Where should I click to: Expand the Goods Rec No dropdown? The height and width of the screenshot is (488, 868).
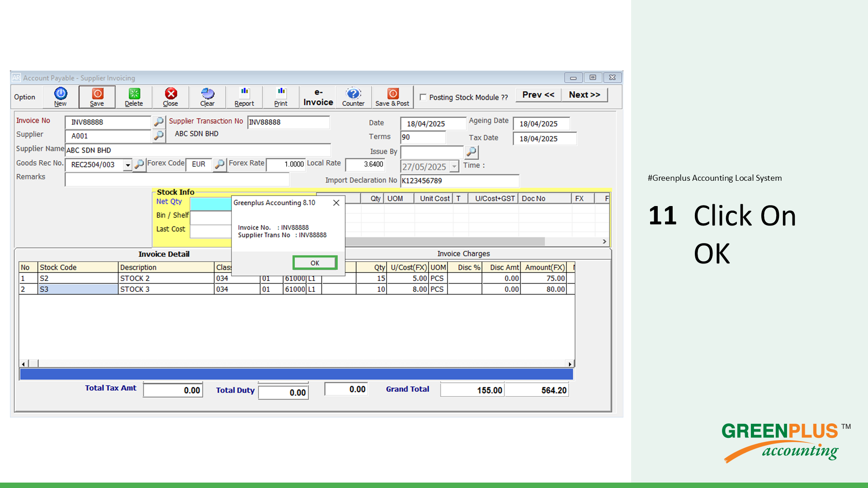point(128,165)
